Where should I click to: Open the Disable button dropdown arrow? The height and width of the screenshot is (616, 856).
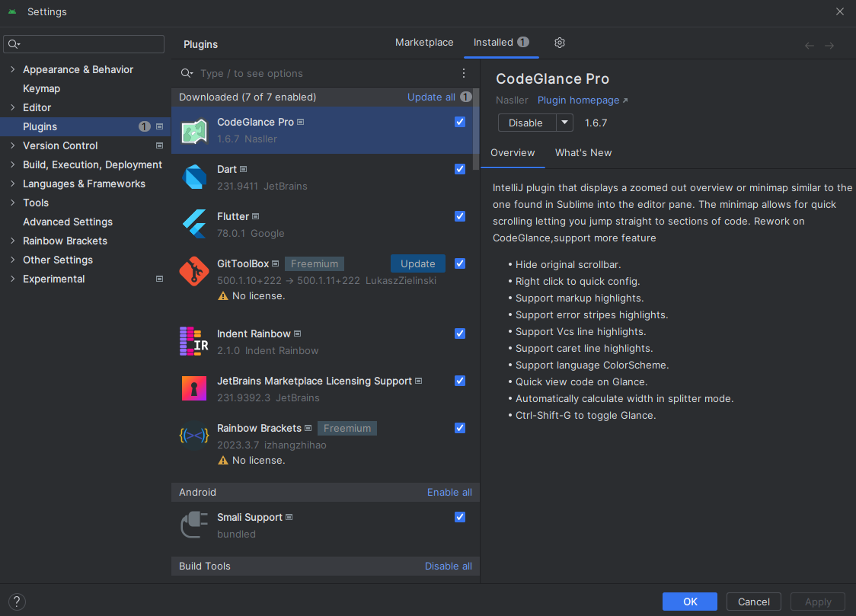[564, 123]
